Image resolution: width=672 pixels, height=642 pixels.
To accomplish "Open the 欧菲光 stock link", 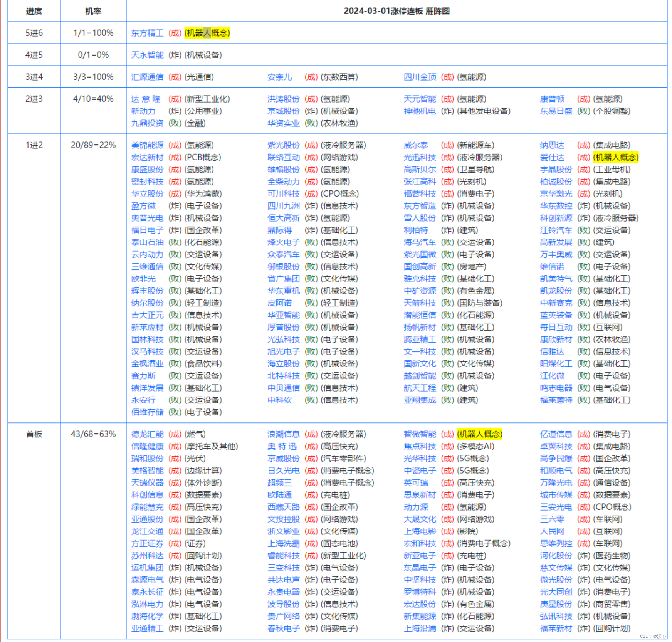I will (143, 279).
